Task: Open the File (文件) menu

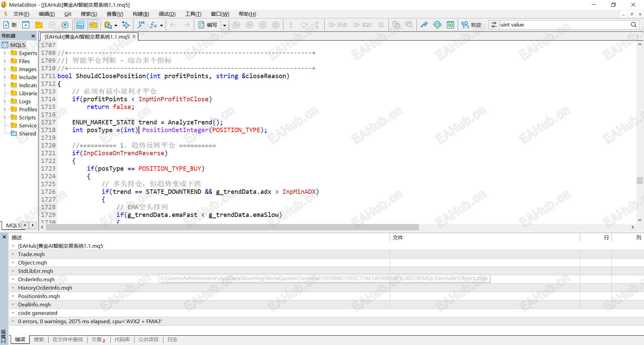Action: pos(21,14)
